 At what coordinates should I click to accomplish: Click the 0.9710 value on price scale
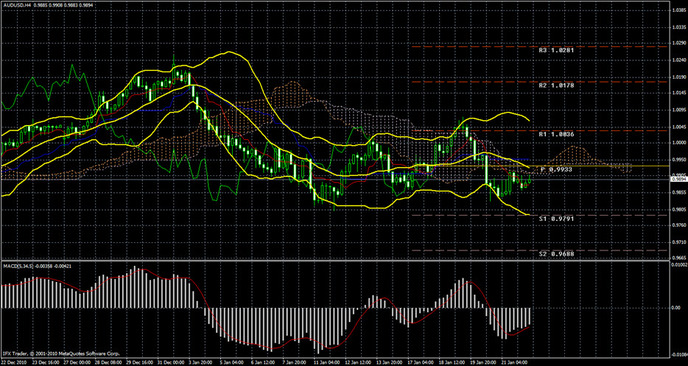678,242
